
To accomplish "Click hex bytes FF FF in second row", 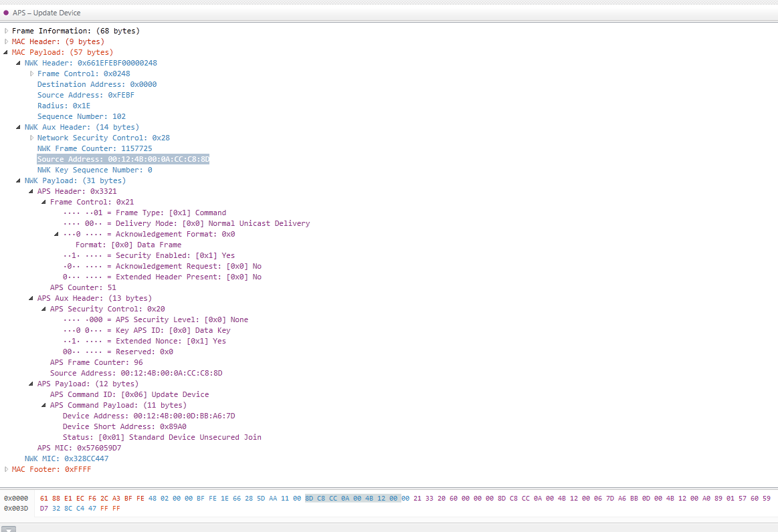I will (x=110, y=508).
